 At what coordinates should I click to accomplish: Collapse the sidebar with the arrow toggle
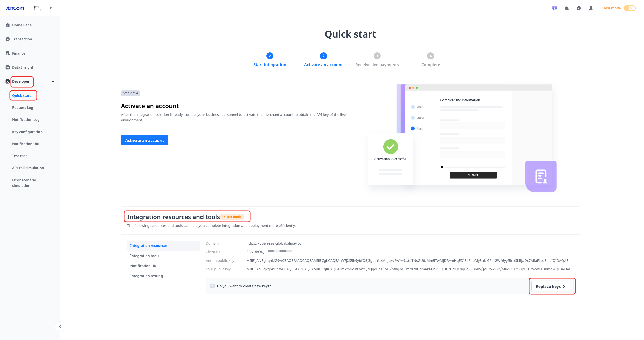(x=60, y=327)
